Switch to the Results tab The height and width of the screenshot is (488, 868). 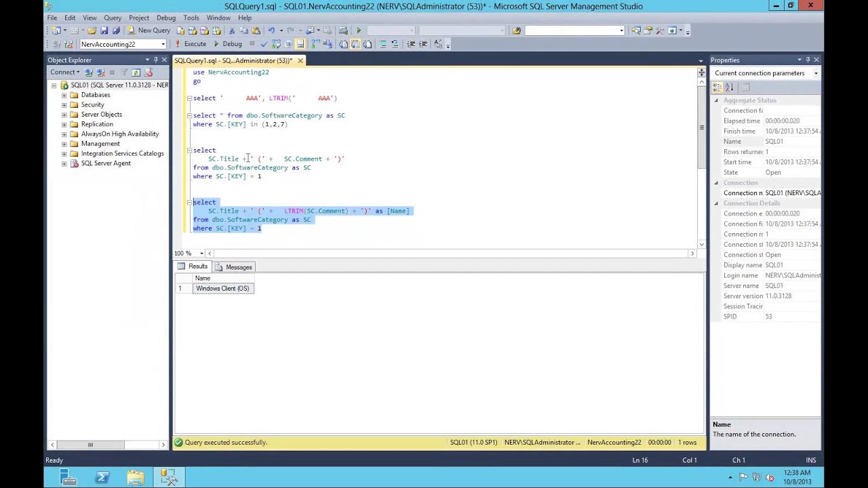point(193,266)
